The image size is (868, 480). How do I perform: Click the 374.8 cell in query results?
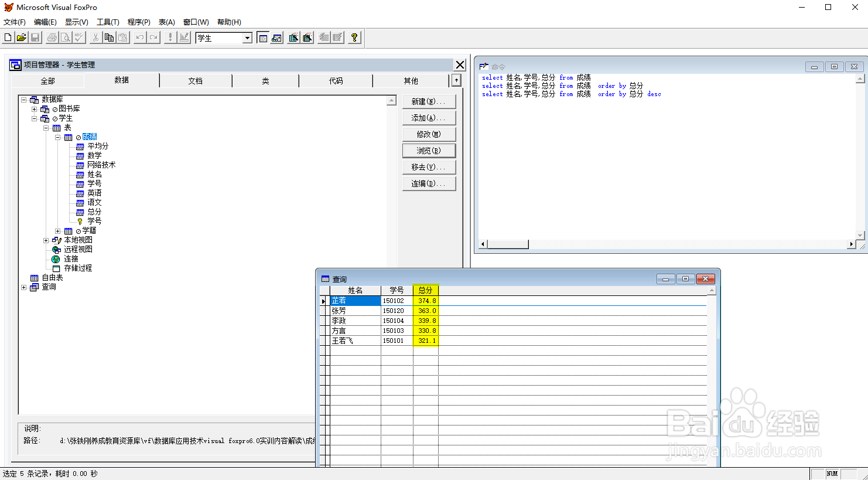point(426,301)
